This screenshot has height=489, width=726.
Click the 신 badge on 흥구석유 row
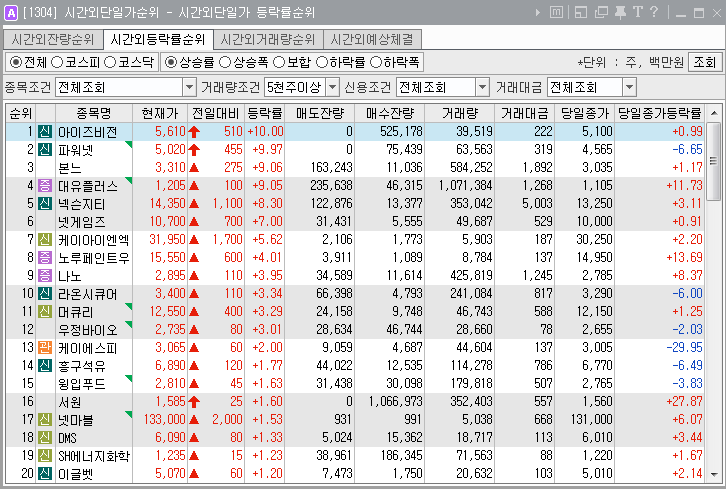pos(45,365)
